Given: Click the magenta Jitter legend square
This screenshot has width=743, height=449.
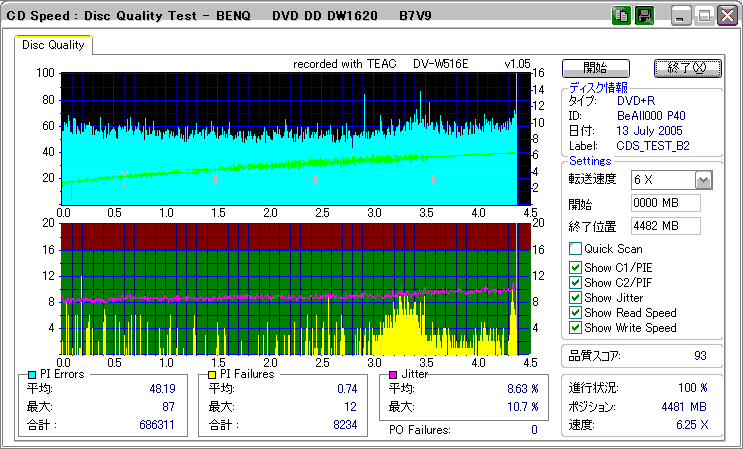Looking at the screenshot, I should pyautogui.click(x=393, y=374).
